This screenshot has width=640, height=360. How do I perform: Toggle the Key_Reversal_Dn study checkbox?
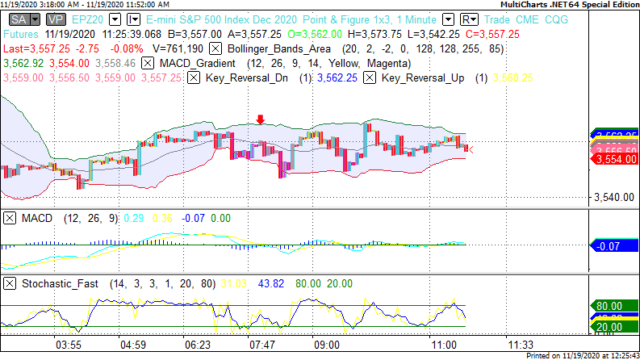[193, 78]
